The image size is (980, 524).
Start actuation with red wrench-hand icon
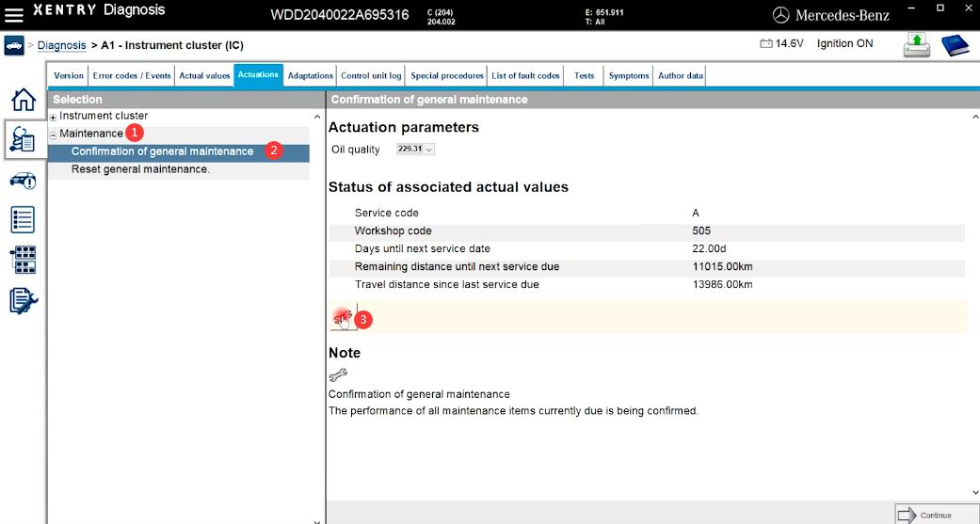tap(342, 318)
